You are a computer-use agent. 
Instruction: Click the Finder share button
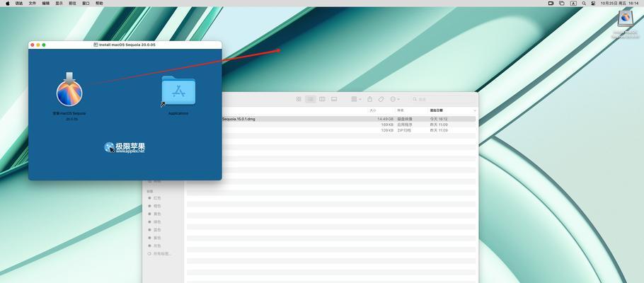(369, 99)
